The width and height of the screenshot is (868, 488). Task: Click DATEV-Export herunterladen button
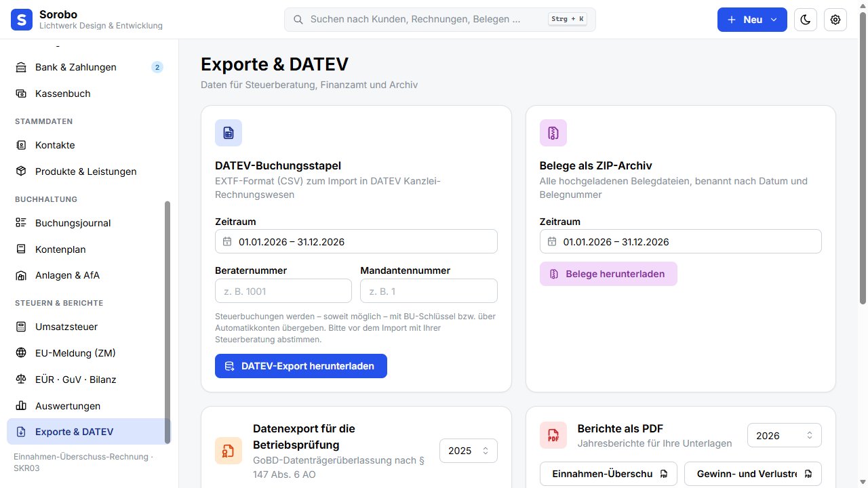301,366
